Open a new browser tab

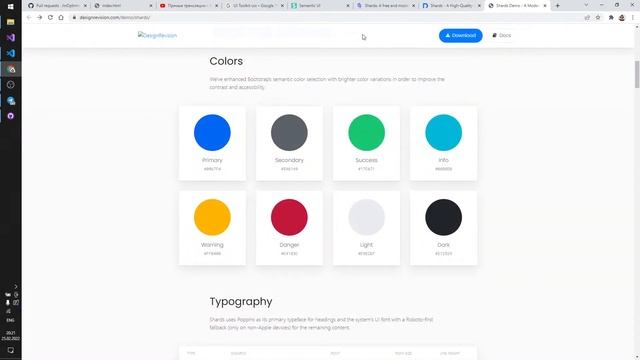tap(558, 6)
